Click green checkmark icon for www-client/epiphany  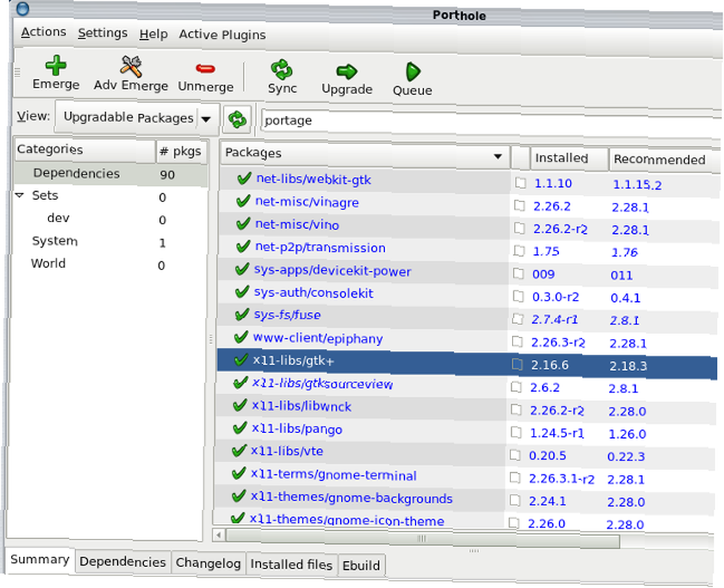241,337
